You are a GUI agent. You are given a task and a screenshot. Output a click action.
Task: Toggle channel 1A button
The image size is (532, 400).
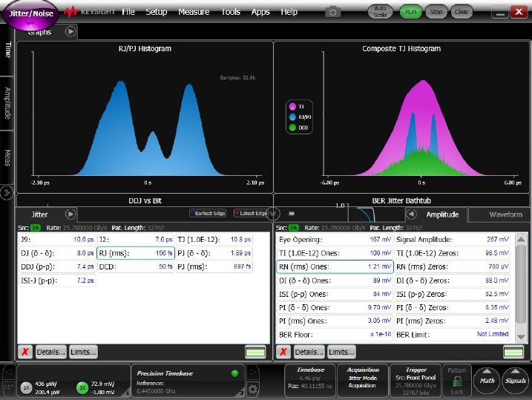[x=27, y=387]
